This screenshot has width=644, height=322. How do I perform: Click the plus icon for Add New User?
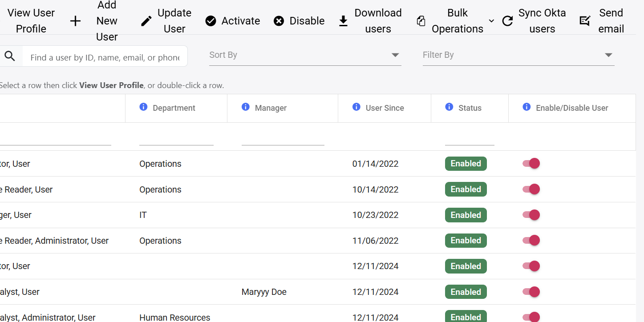click(x=76, y=21)
